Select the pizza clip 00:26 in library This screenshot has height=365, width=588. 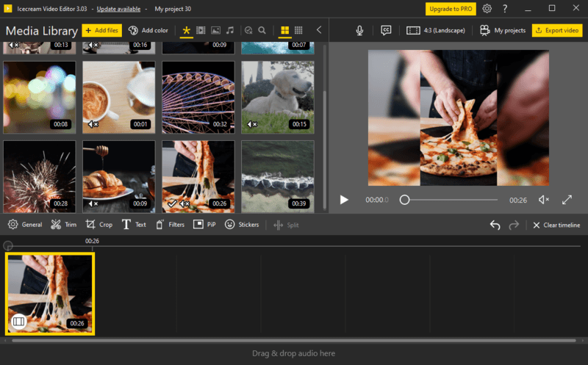(x=198, y=177)
